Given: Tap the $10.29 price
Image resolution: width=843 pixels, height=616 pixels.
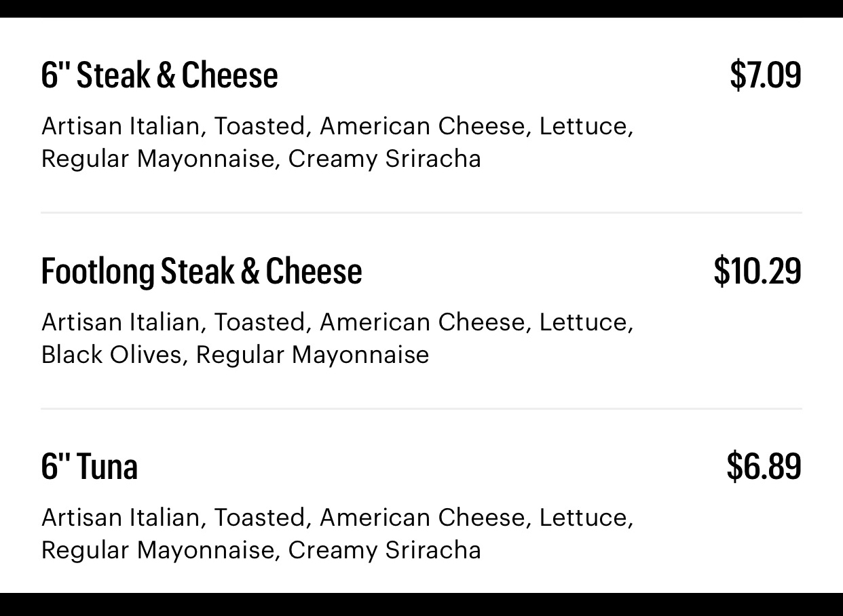Looking at the screenshot, I should (757, 271).
